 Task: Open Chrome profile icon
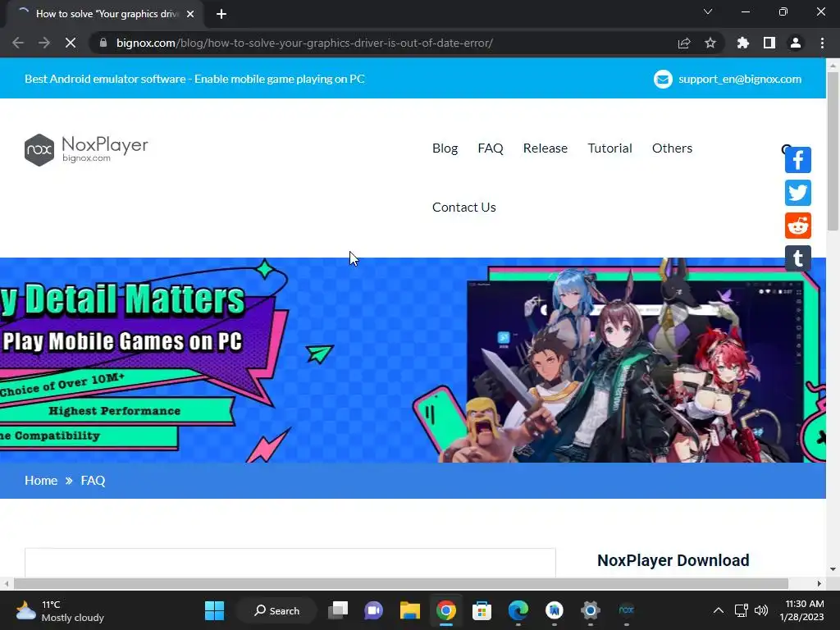pos(796,43)
